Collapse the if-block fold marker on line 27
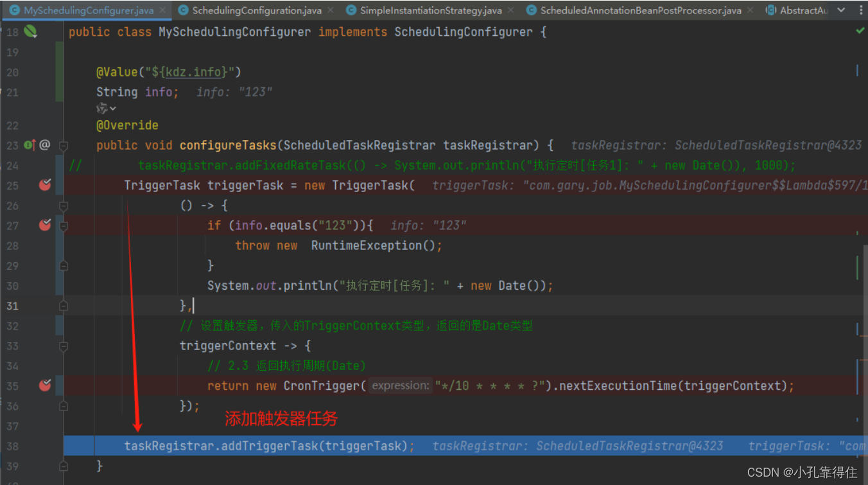868x485 pixels. point(63,225)
